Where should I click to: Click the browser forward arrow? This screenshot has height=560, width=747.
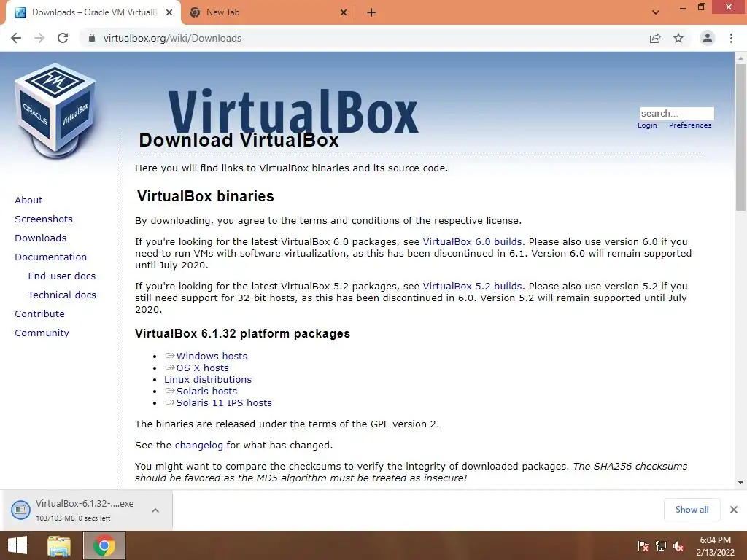[x=39, y=38]
